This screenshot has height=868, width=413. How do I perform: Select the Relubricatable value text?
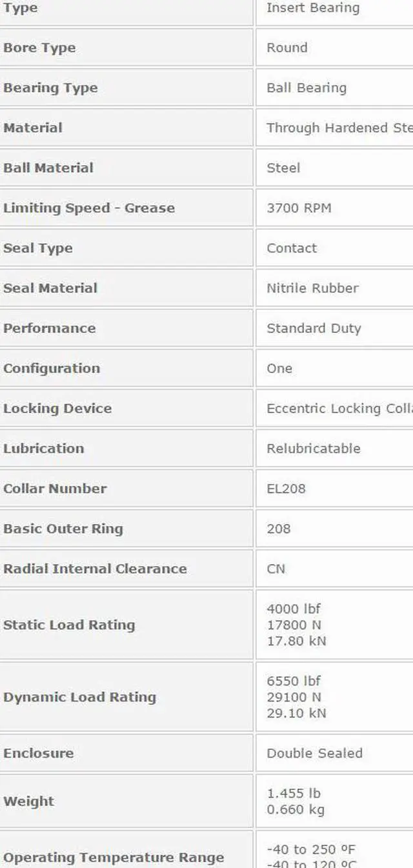tap(314, 449)
